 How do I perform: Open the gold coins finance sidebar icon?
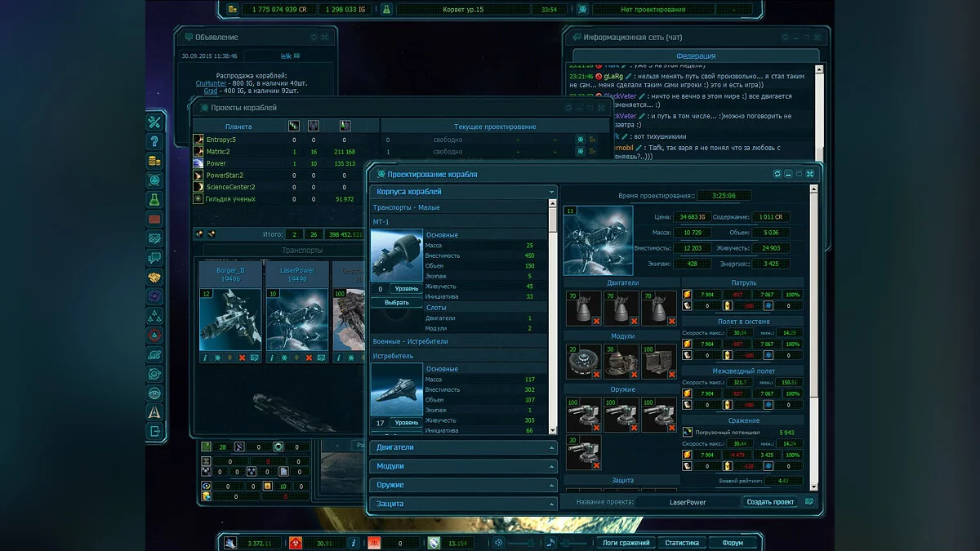154,161
